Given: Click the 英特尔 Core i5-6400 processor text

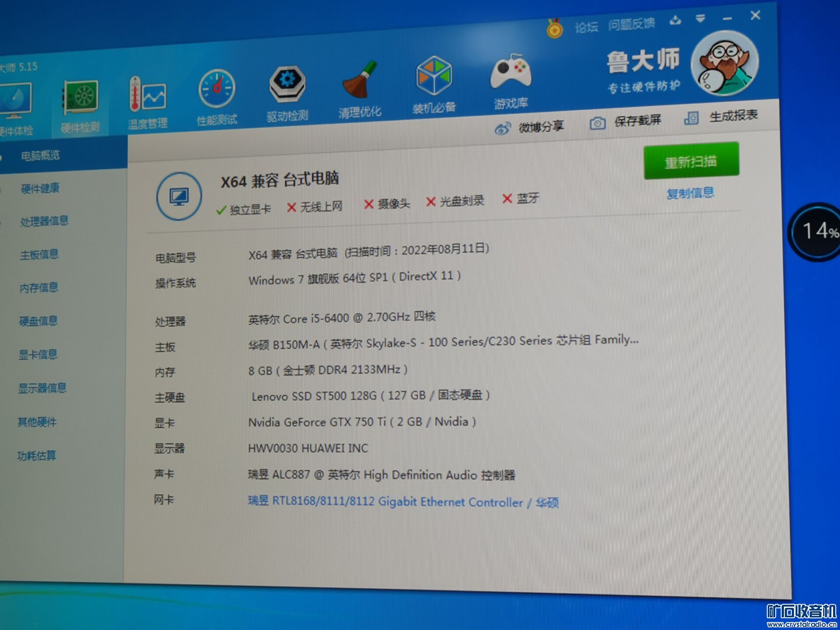Looking at the screenshot, I should [x=342, y=318].
